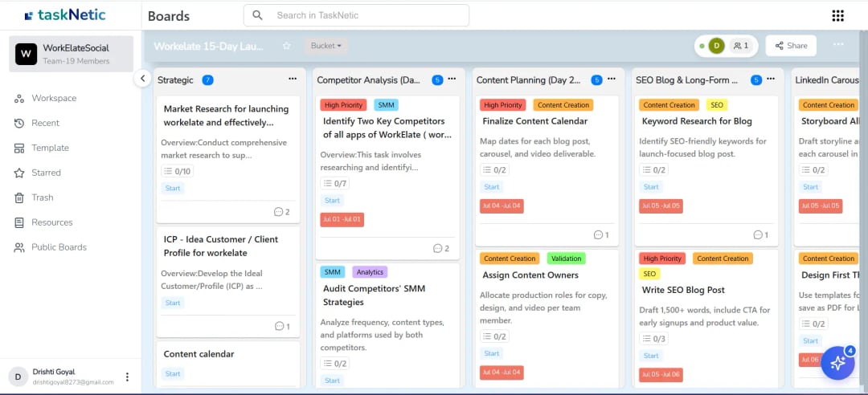Viewport: 868px width, 395px height.
Task: Click the Trash icon in sidebar
Action: point(19,197)
